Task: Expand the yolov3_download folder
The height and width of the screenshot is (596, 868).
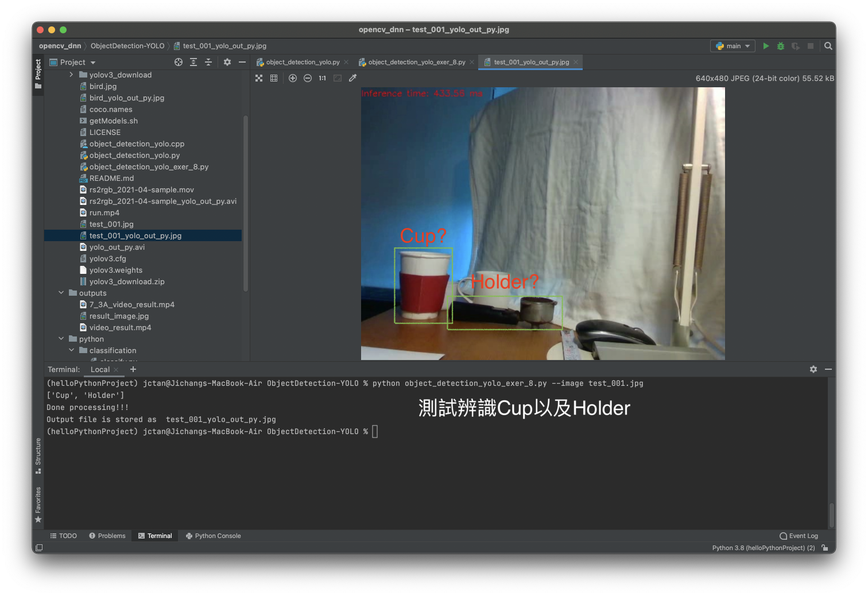Action: pos(71,75)
